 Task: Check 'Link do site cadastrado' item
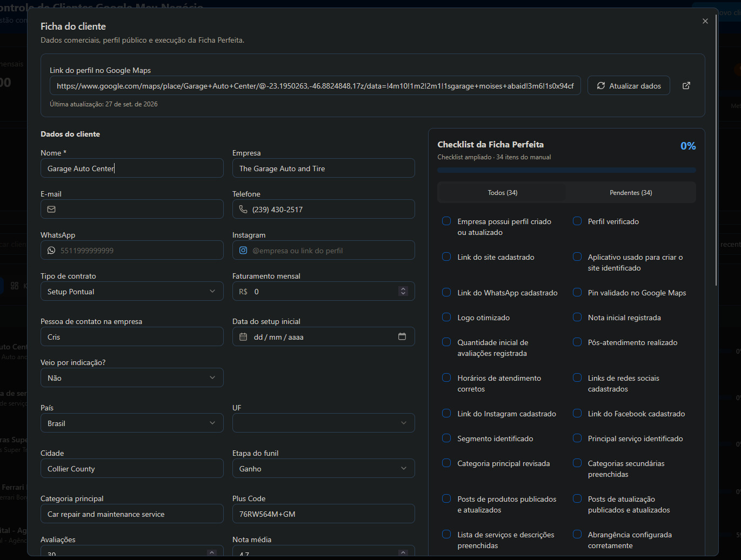pyautogui.click(x=446, y=257)
